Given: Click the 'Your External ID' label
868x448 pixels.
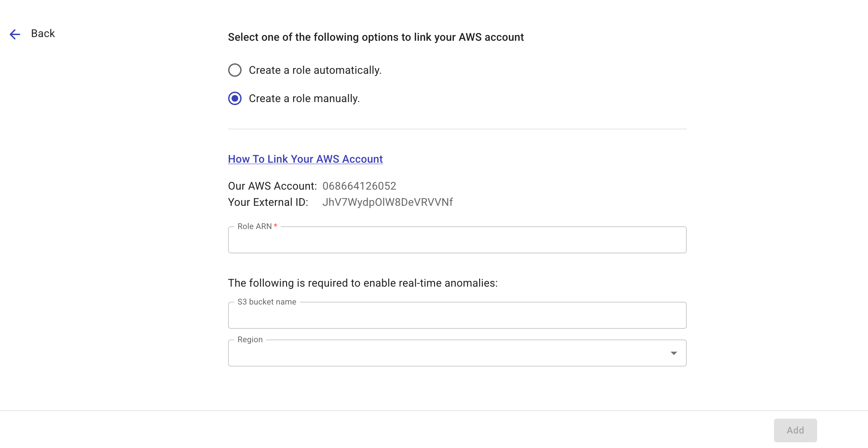Looking at the screenshot, I should click(268, 202).
